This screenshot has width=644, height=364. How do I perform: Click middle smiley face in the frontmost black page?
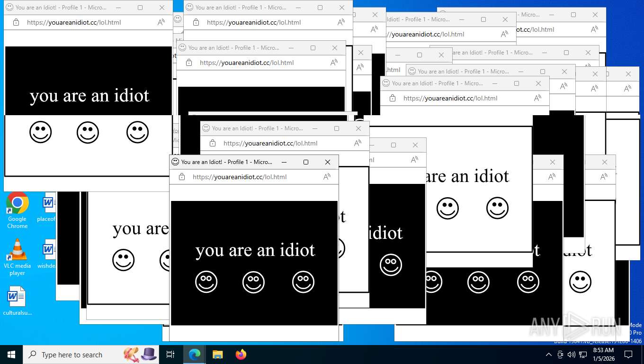pos(253,282)
